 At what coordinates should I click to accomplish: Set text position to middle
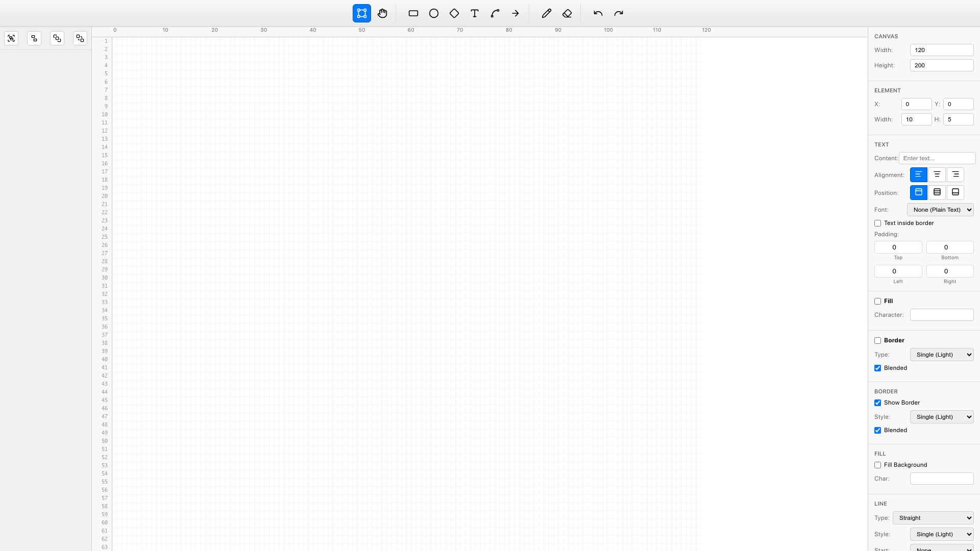(937, 192)
